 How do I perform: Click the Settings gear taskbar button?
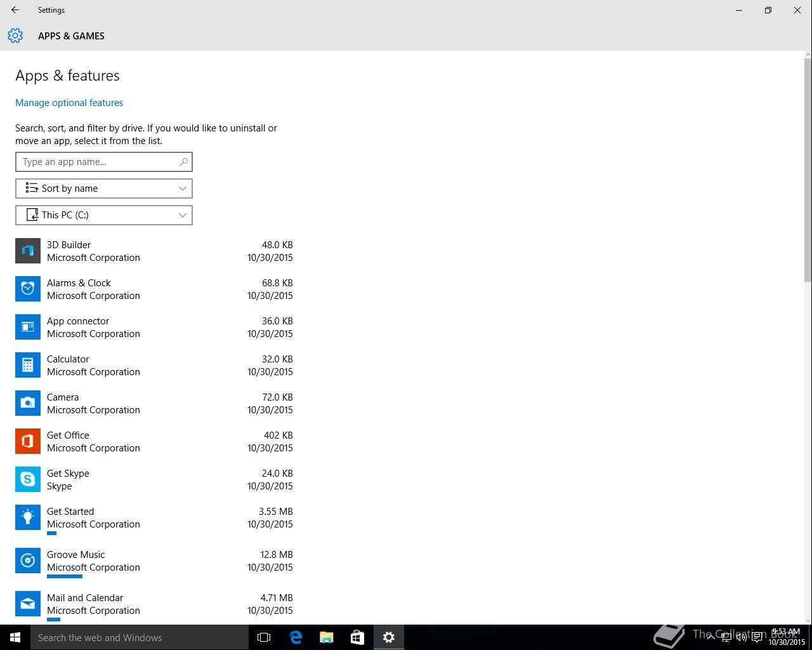389,637
